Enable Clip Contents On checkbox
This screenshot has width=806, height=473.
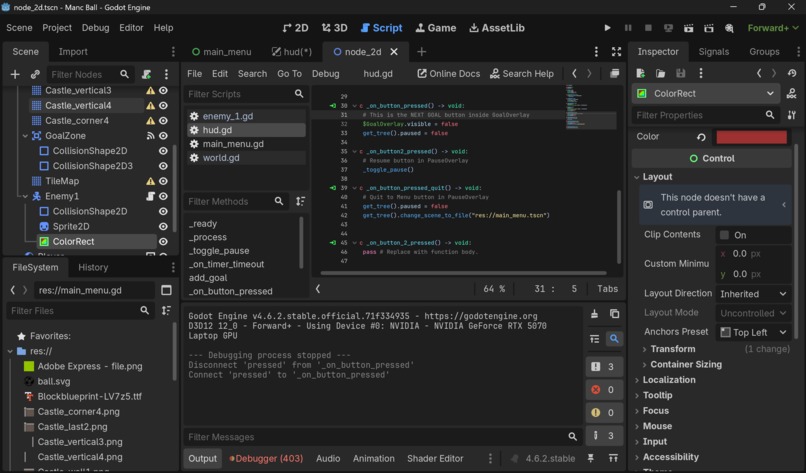point(724,235)
